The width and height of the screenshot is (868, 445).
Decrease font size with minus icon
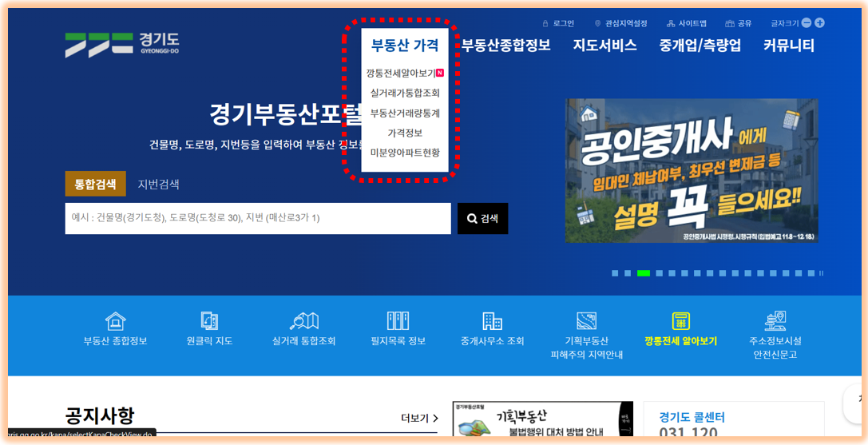click(807, 23)
